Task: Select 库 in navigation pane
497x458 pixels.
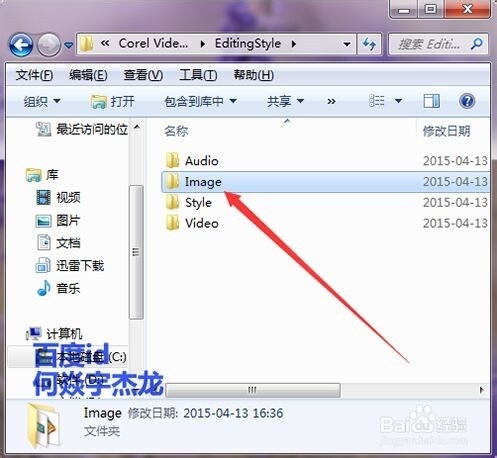Action: [42, 175]
